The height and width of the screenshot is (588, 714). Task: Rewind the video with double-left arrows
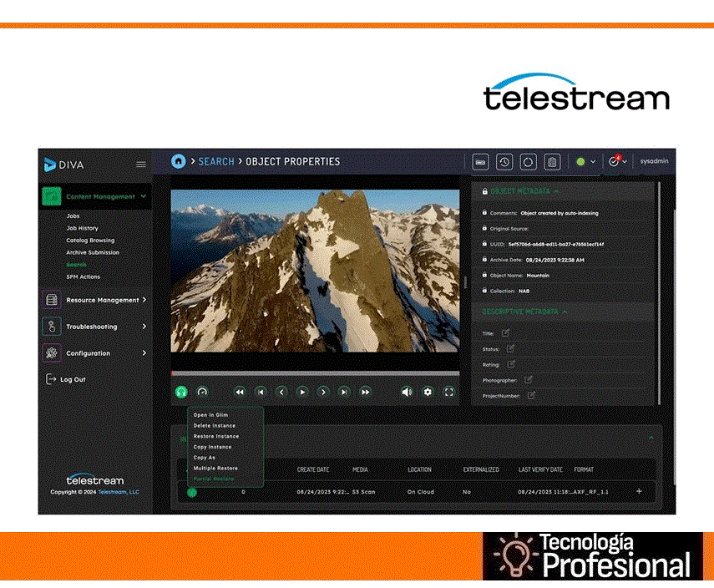pyautogui.click(x=240, y=393)
